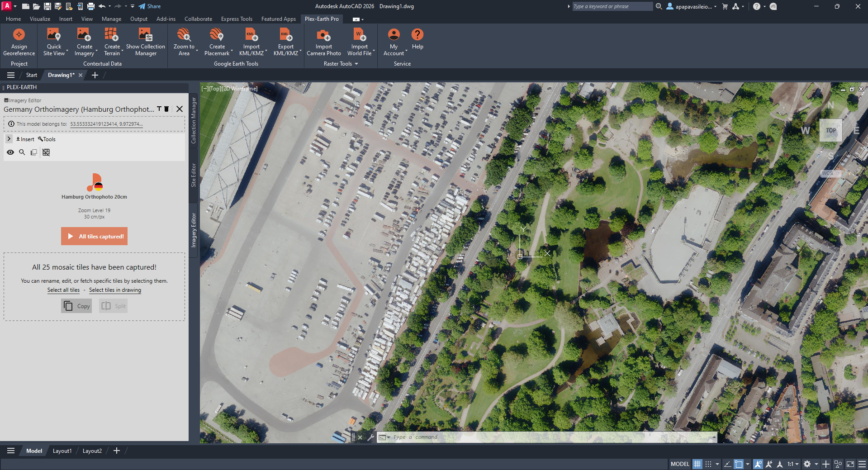Open the Quick Site View tool
Image resolution: width=868 pixels, height=470 pixels.
[x=53, y=41]
